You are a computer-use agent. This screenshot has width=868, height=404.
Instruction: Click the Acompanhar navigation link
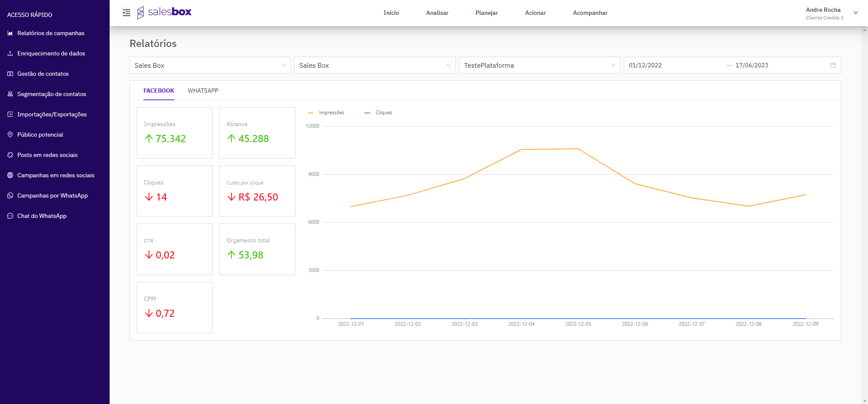590,13
